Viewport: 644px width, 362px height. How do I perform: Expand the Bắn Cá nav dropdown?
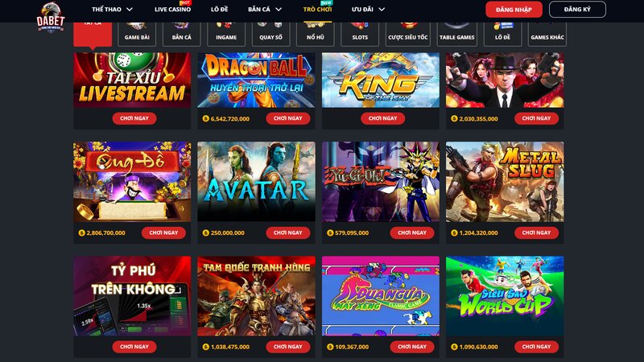click(x=265, y=9)
